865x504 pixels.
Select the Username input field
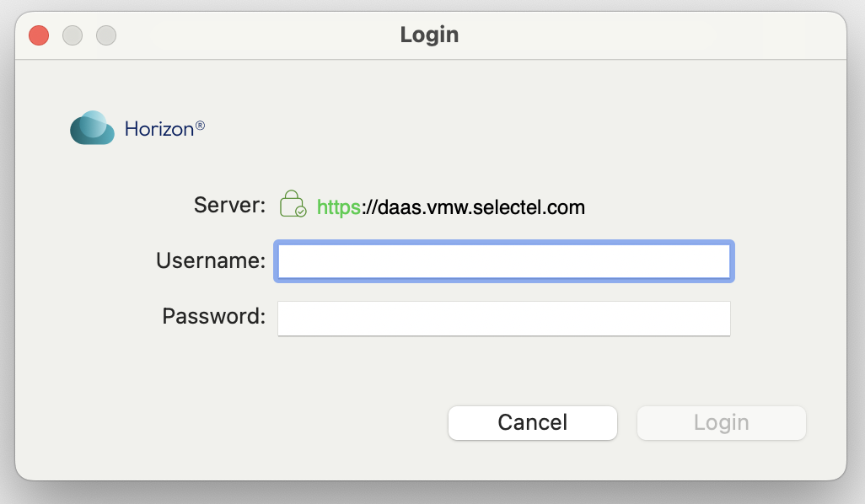click(503, 261)
